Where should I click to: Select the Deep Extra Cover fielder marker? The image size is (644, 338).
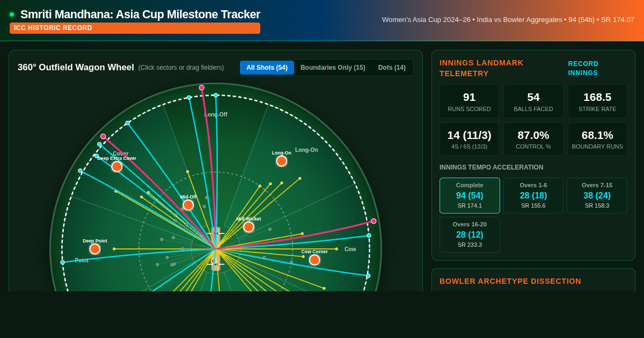click(117, 166)
